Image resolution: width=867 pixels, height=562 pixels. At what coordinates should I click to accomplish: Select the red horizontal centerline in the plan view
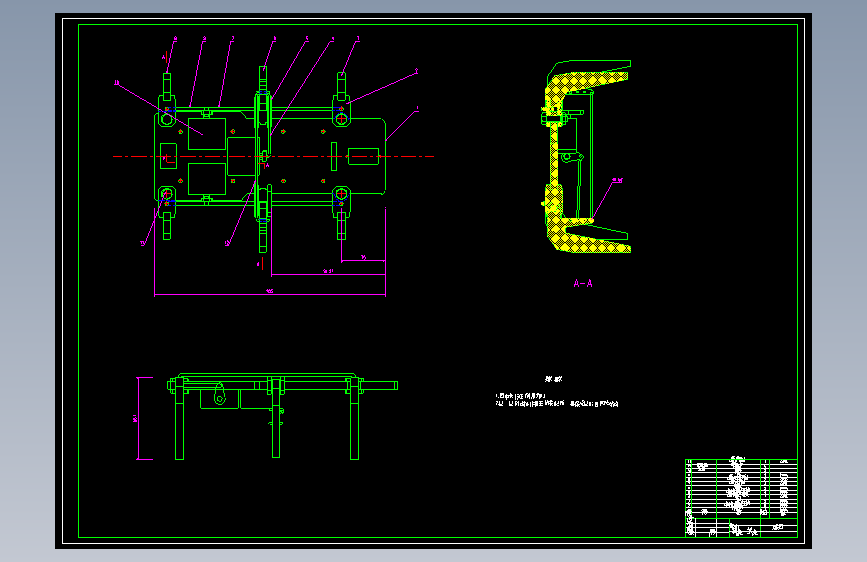tap(273, 157)
